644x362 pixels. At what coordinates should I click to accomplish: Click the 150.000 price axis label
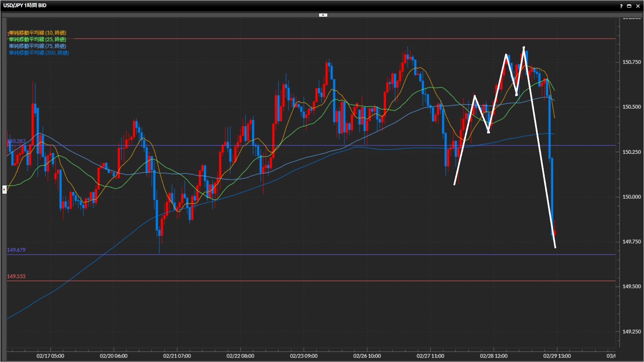point(631,197)
